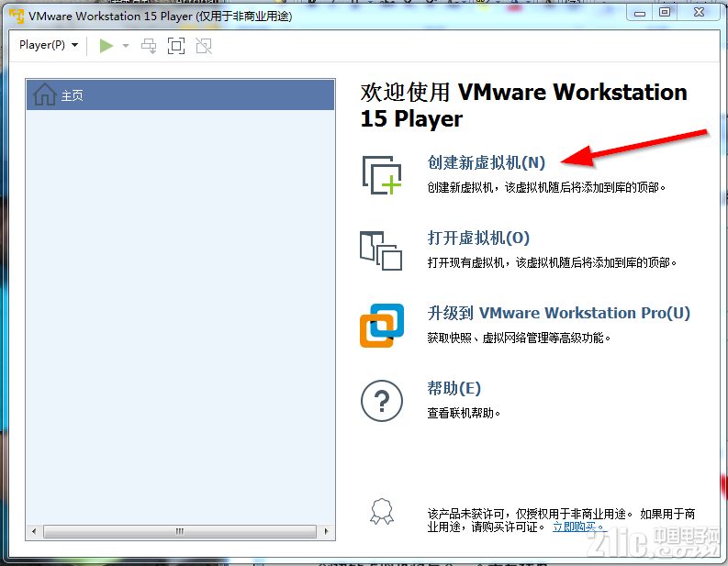Click the 立即购买 buy now link
This screenshot has height=566, width=728.
(x=579, y=527)
